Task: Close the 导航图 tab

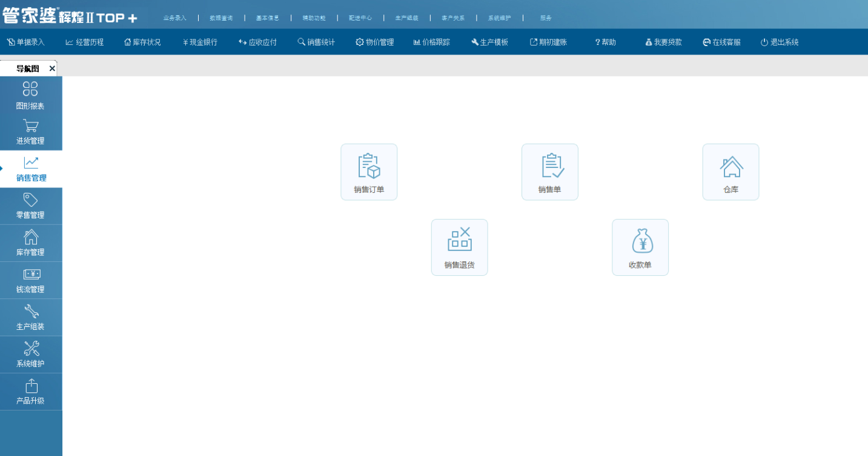Action: pos(52,69)
